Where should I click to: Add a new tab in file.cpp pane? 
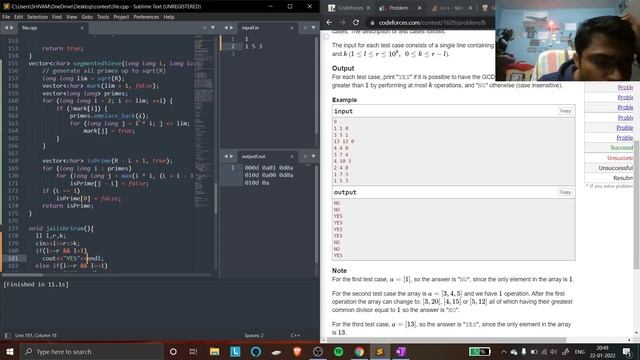pos(204,28)
